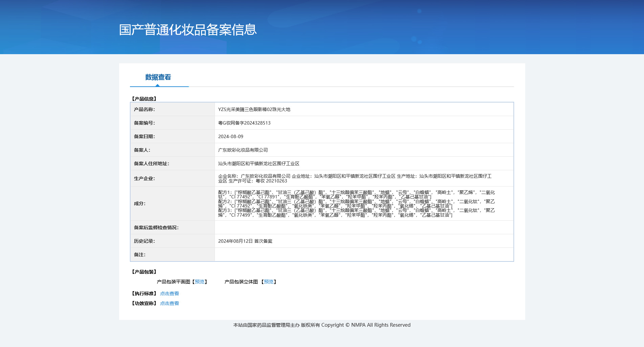Click the filing date 2024-08-09
Screen dimensions: 644x347
230,136
